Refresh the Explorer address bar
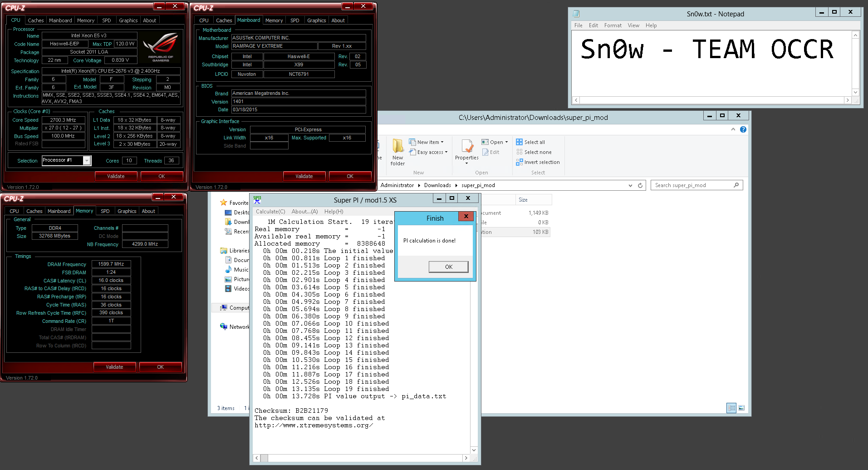The width and height of the screenshot is (868, 470). coord(640,185)
